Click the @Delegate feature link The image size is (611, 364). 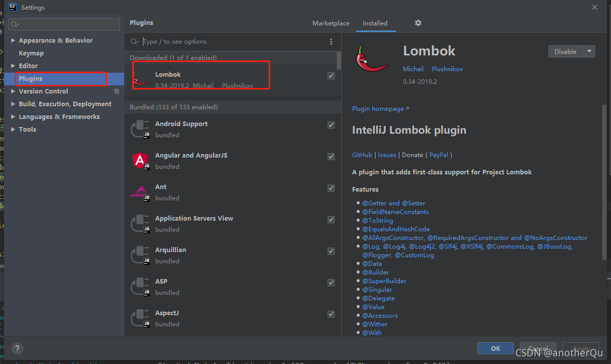pos(379,298)
